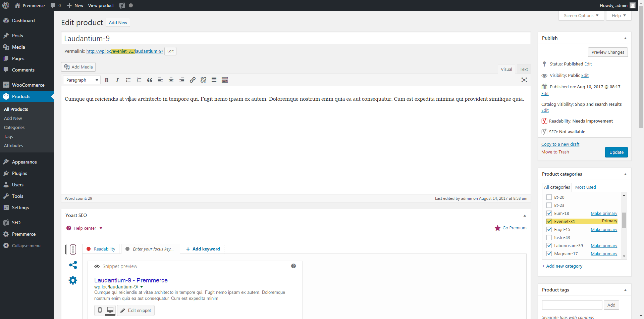
Task: Open the Readability tab
Action: (x=101, y=249)
